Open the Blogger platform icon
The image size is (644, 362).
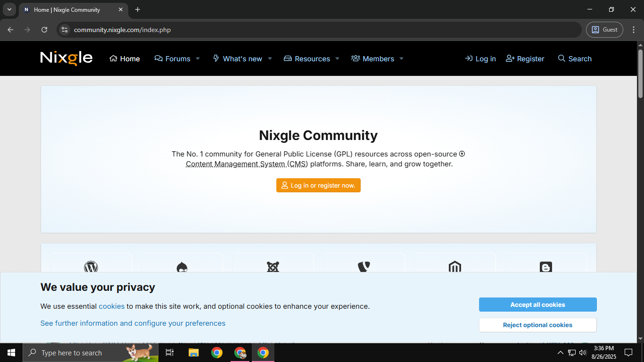pyautogui.click(x=546, y=267)
